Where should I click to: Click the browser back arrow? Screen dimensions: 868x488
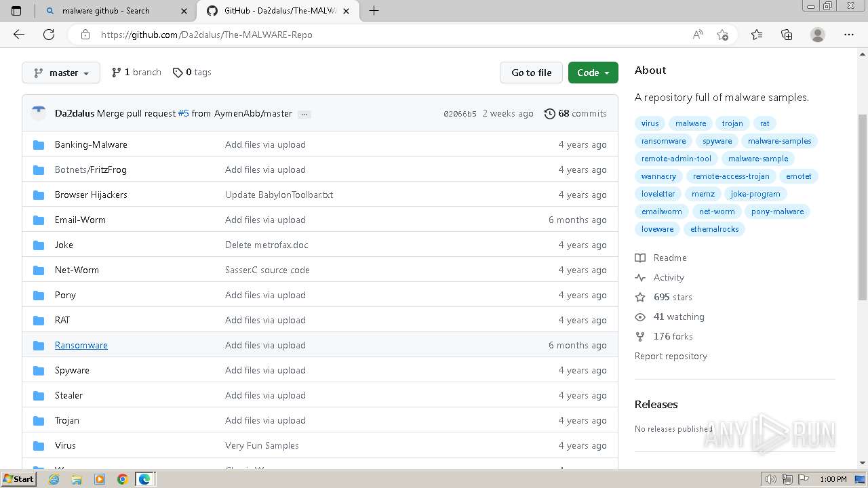click(19, 35)
